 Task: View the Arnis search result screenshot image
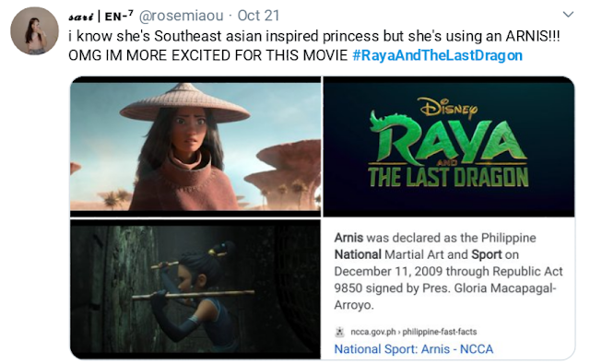pyautogui.click(x=449, y=289)
